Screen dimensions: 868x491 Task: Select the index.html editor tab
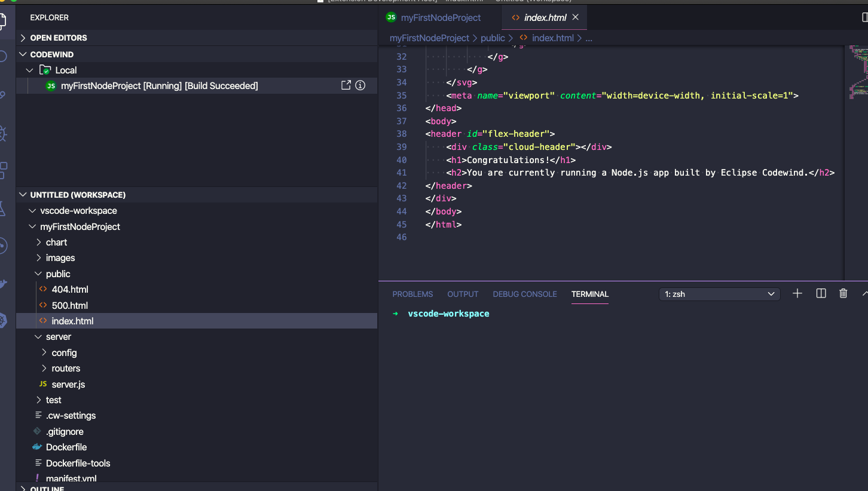pyautogui.click(x=545, y=17)
